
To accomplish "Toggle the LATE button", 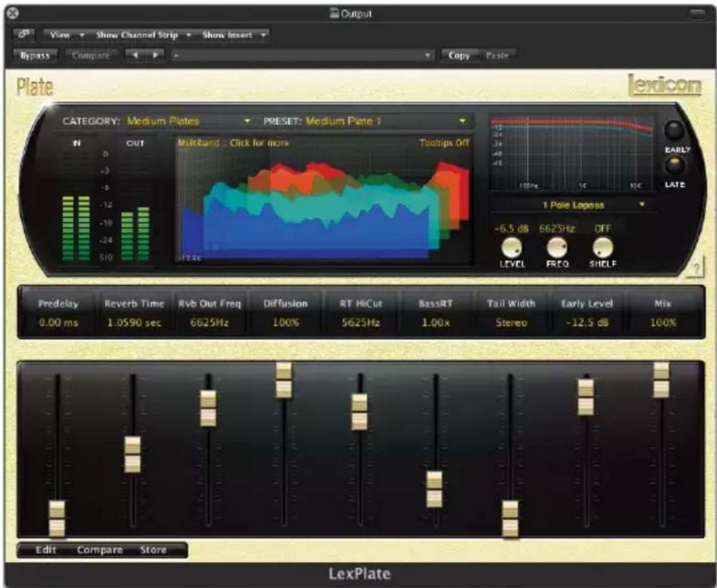I will (x=674, y=166).
